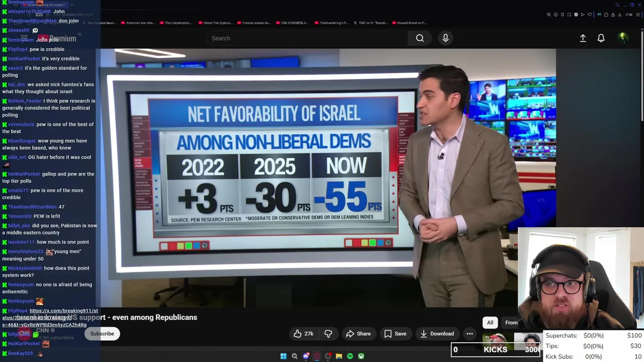Click the 'Tips:' goal row text
The image size is (644, 362).
(552, 346)
